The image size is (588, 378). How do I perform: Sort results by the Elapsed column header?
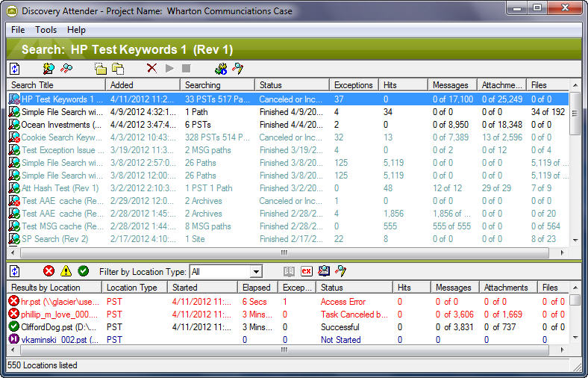click(x=257, y=288)
